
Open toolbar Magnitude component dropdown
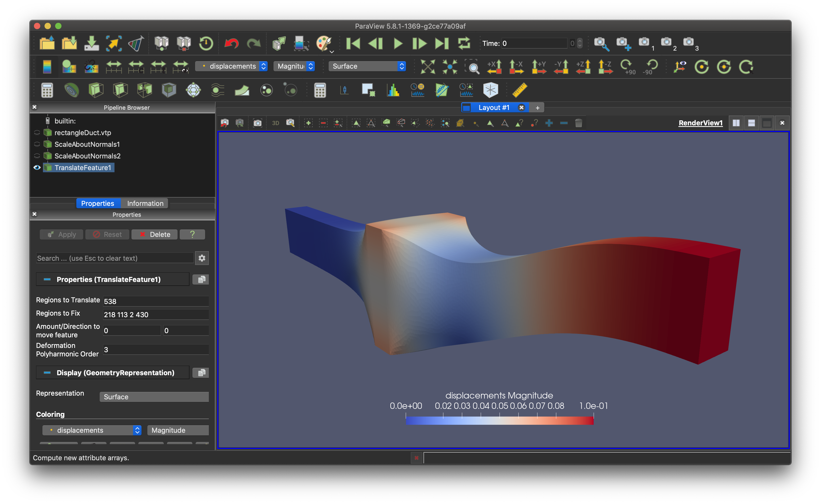pyautogui.click(x=294, y=66)
